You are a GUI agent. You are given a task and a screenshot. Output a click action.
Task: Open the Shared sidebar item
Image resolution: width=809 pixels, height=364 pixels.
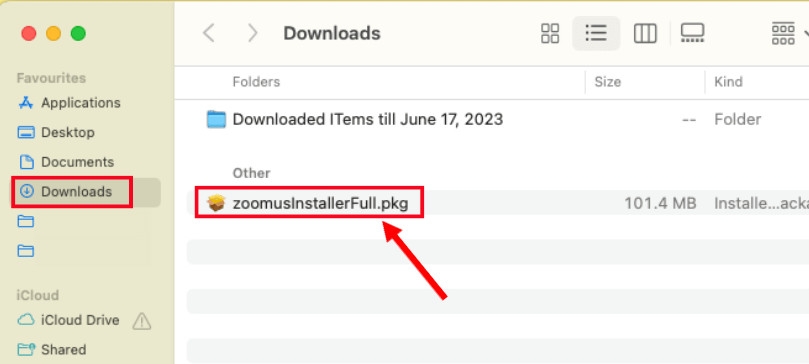click(x=52, y=350)
